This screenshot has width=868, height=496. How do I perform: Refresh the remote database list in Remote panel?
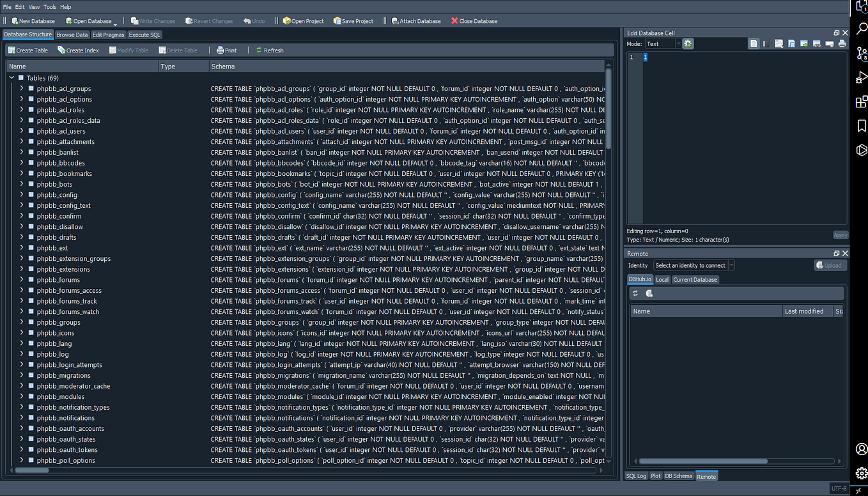pyautogui.click(x=635, y=293)
